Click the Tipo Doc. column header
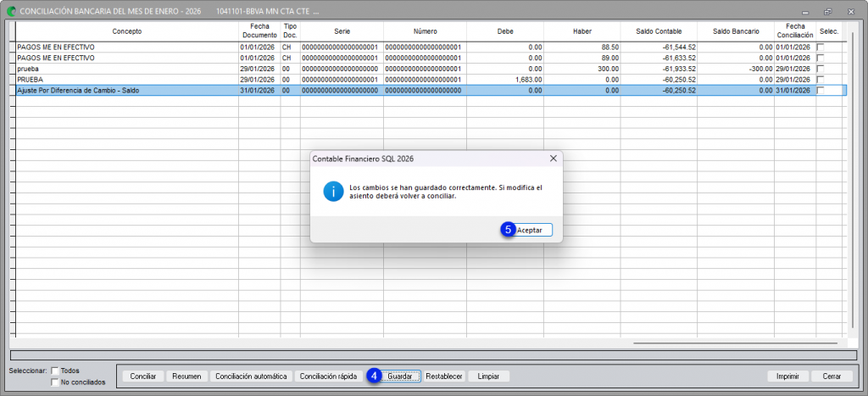Screen dimensions: 868x396 click(x=290, y=31)
